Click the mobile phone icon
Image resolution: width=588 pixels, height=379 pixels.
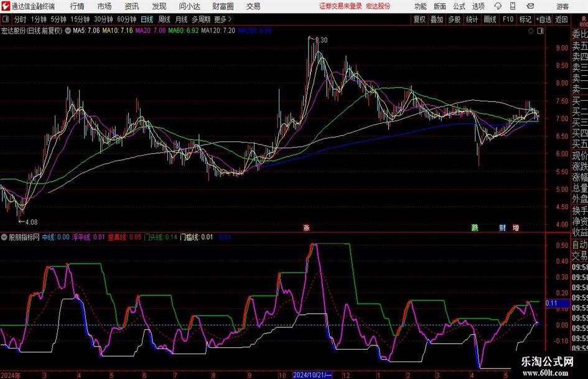coord(513,6)
